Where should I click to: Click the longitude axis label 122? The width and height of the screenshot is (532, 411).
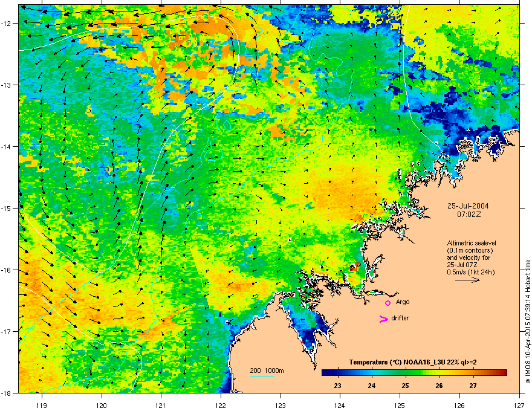point(221,405)
